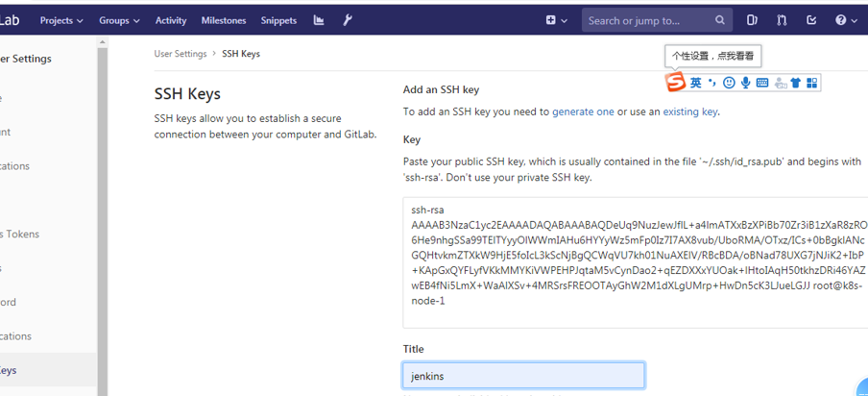Image resolution: width=868 pixels, height=396 pixels.
Task: Click the search magnifier icon
Action: pos(720,20)
